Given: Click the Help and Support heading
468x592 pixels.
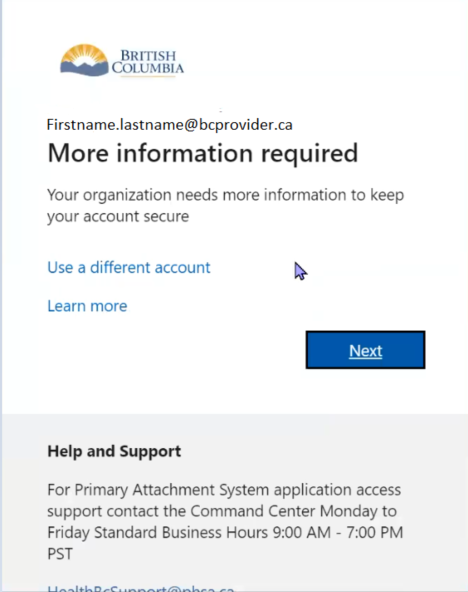Looking at the screenshot, I should coord(114,451).
